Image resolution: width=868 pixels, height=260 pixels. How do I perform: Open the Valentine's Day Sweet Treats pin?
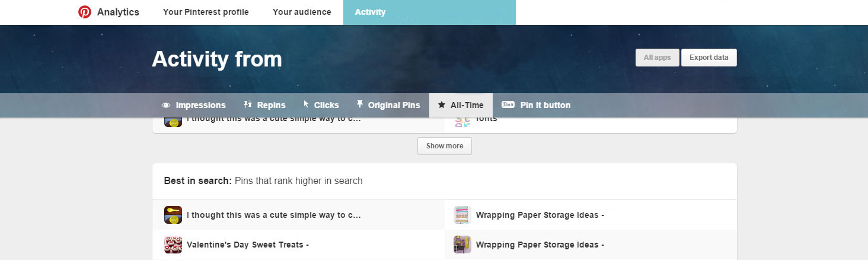[247, 245]
